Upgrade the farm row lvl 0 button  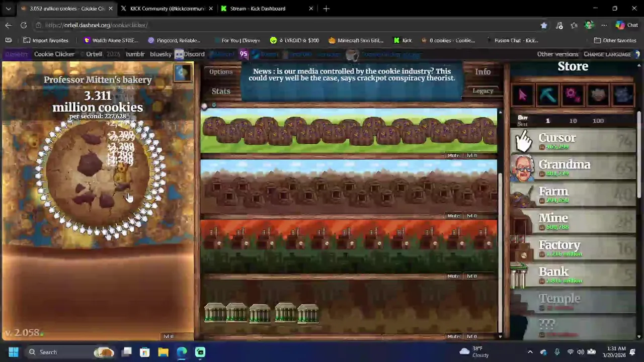pos(472,155)
